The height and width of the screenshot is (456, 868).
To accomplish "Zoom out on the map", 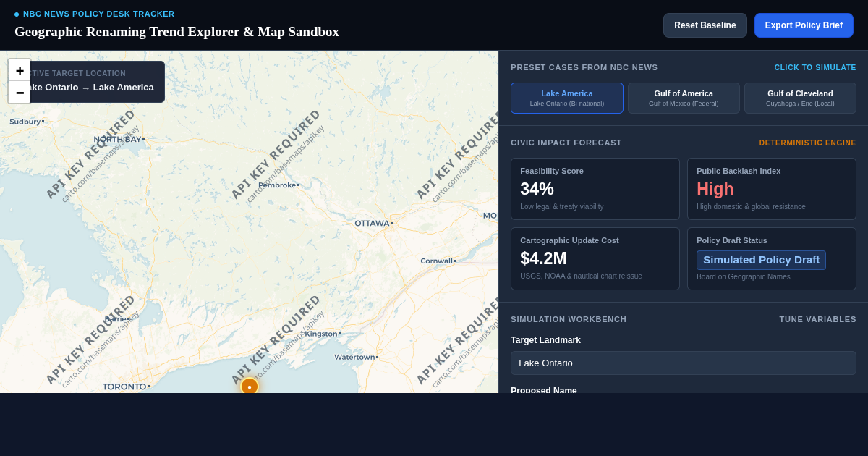I will [x=20, y=93].
